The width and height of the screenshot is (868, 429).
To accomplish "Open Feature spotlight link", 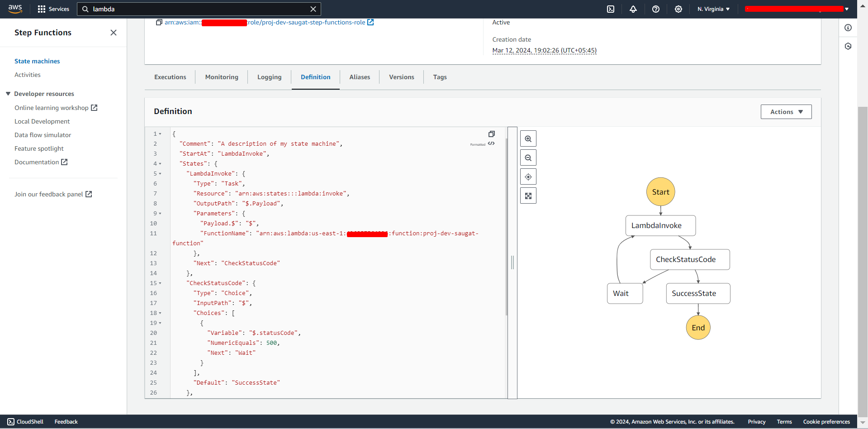I will pyautogui.click(x=39, y=148).
